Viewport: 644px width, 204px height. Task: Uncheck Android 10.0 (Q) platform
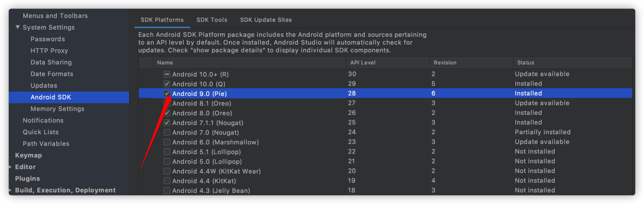(x=167, y=84)
